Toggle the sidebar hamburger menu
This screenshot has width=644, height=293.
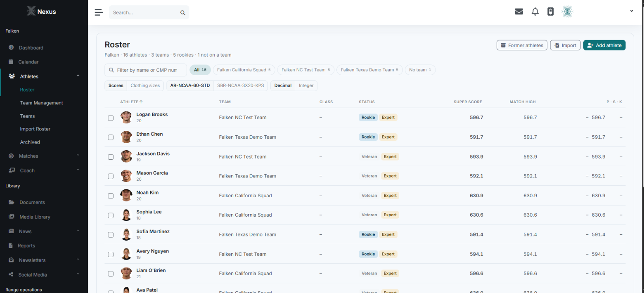99,12
